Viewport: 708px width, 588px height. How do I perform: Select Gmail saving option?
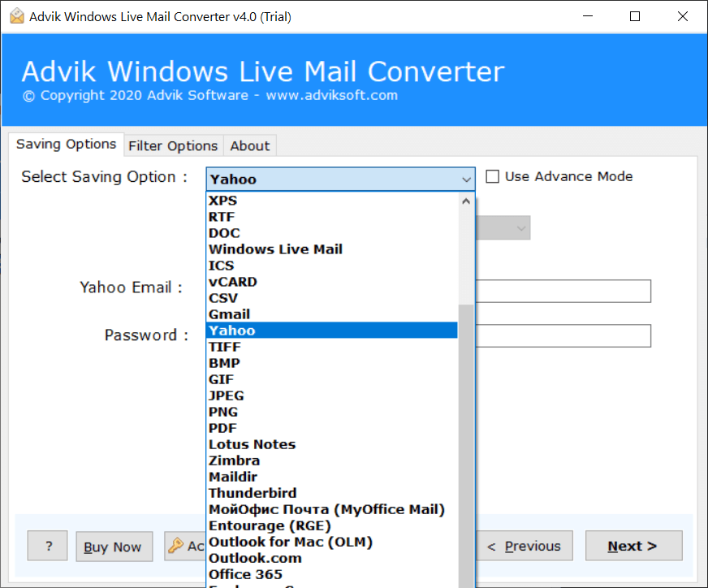point(332,314)
